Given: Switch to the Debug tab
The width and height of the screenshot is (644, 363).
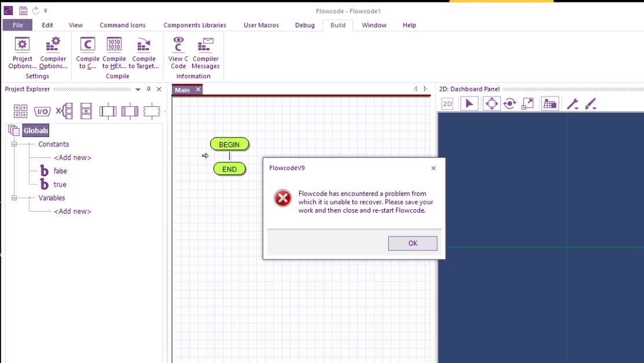Looking at the screenshot, I should pyautogui.click(x=305, y=25).
